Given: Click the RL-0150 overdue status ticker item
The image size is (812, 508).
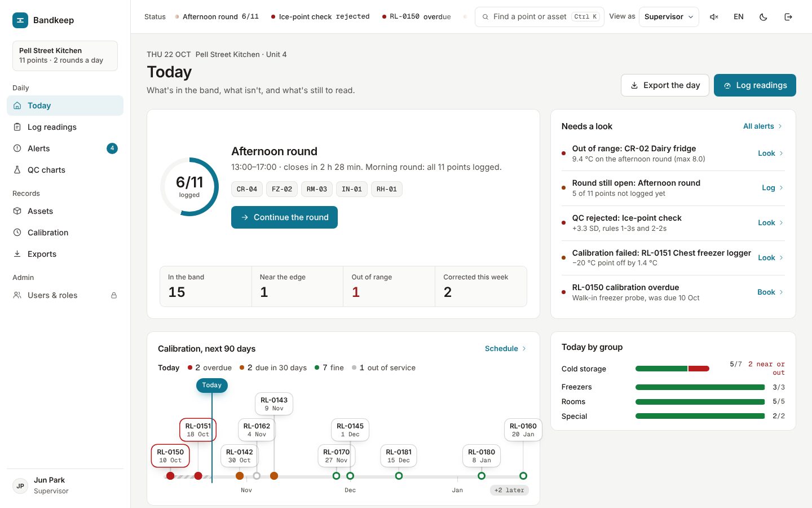Looking at the screenshot, I should click(x=417, y=17).
